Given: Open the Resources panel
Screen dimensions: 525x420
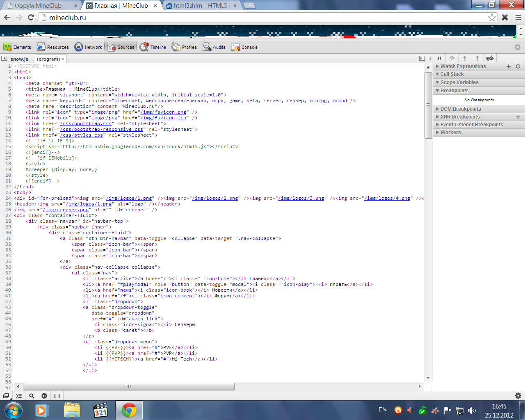Looking at the screenshot, I should coord(53,47).
